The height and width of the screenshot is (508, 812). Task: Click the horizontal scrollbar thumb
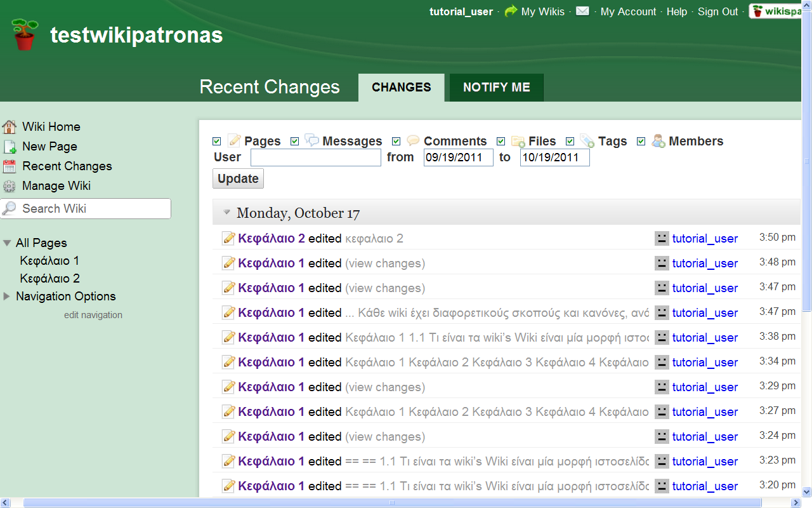tap(391, 502)
